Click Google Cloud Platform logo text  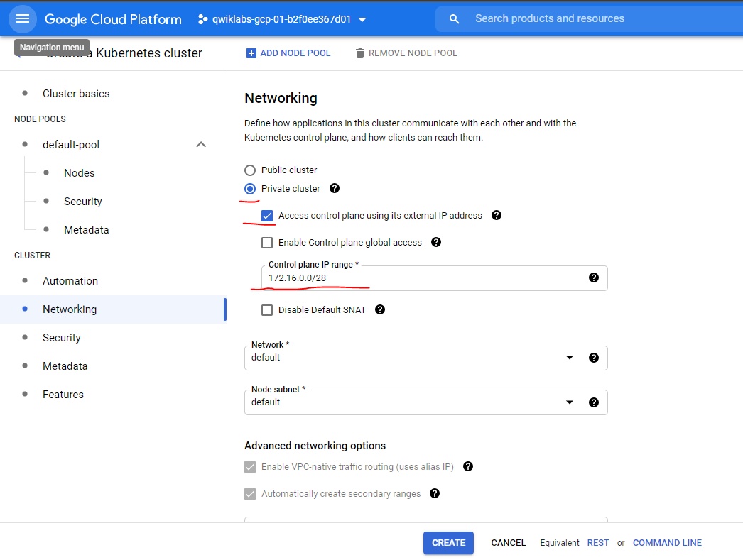[113, 19]
